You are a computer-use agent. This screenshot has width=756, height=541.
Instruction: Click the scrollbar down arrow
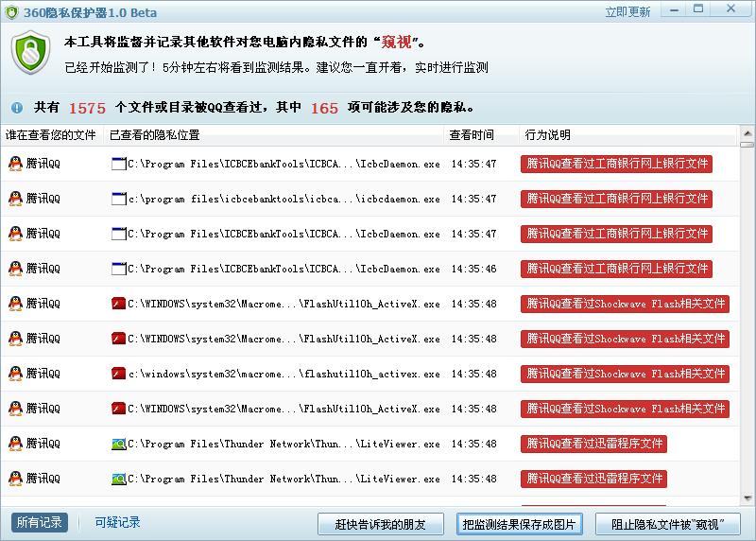747,498
